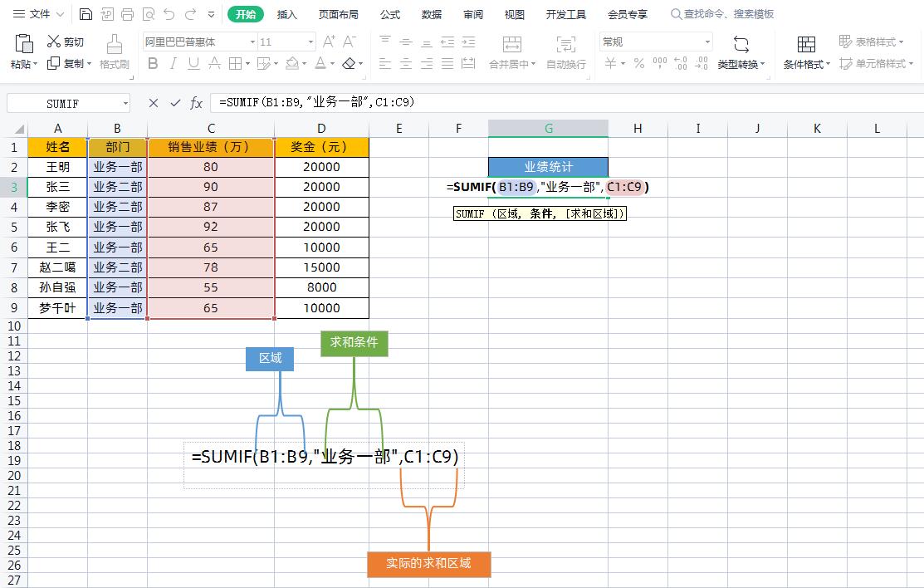Click the Percent style icon
Viewport: 924px width, 588px height.
[639, 63]
